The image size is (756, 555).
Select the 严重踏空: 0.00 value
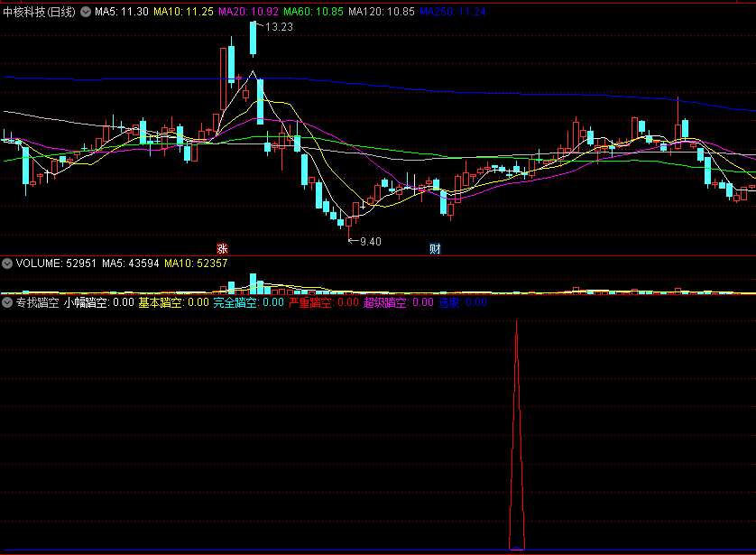click(x=324, y=302)
